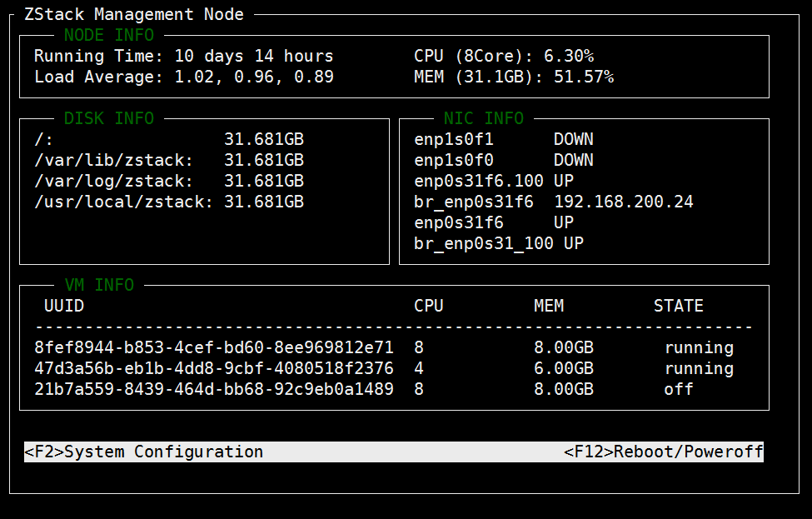Click the running state of VM 8fef8944
The image size is (812, 519).
[x=699, y=347]
